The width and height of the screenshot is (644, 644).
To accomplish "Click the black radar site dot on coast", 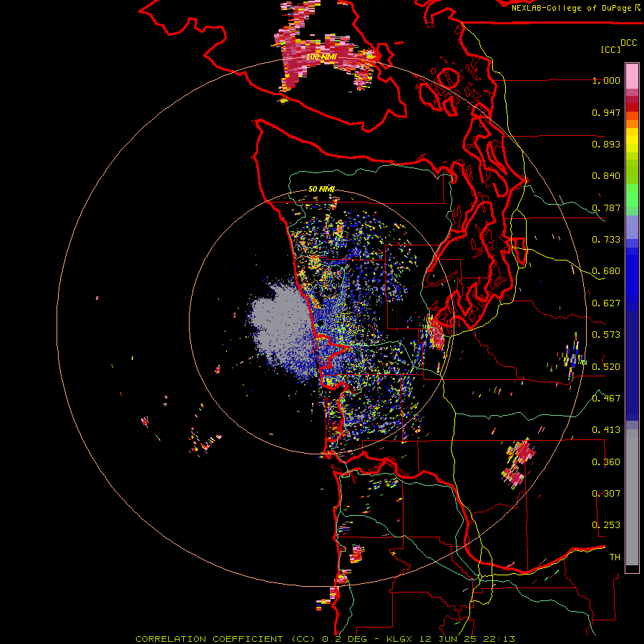I will (321, 323).
